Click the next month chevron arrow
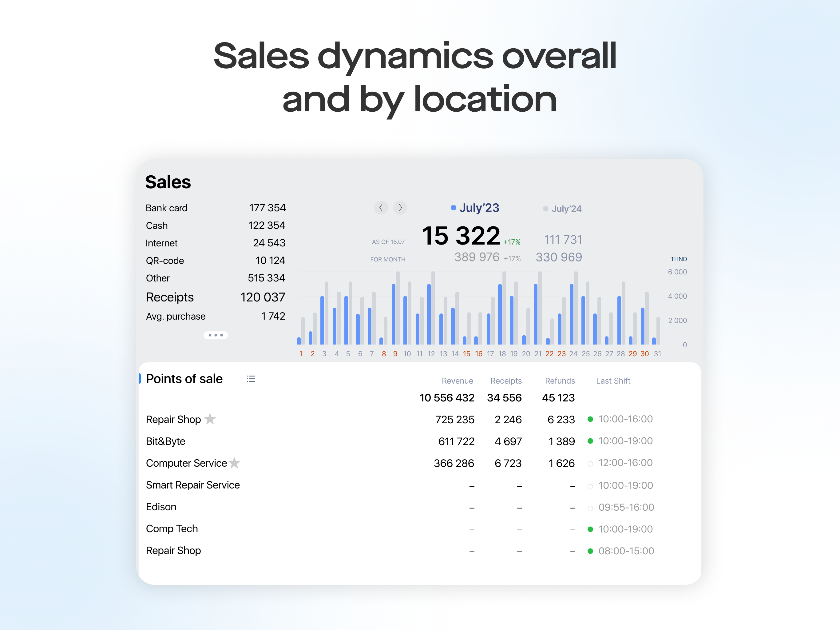This screenshot has height=630, width=840. pos(400,207)
